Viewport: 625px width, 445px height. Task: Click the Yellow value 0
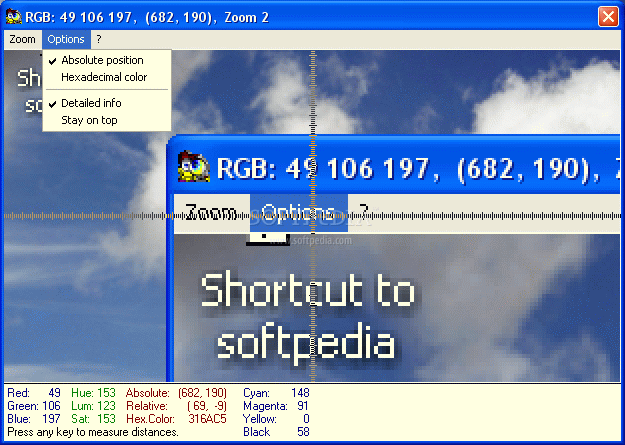pos(306,419)
